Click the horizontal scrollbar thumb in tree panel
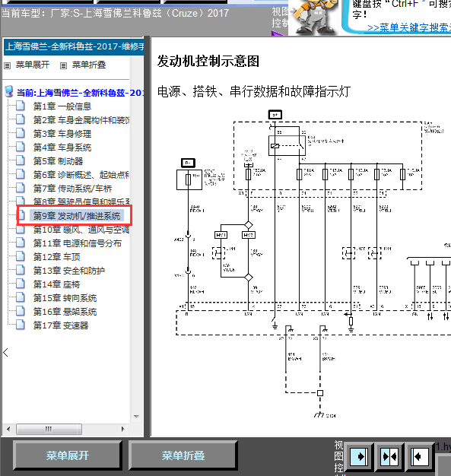The height and width of the screenshot is (476, 451). [x=49, y=430]
